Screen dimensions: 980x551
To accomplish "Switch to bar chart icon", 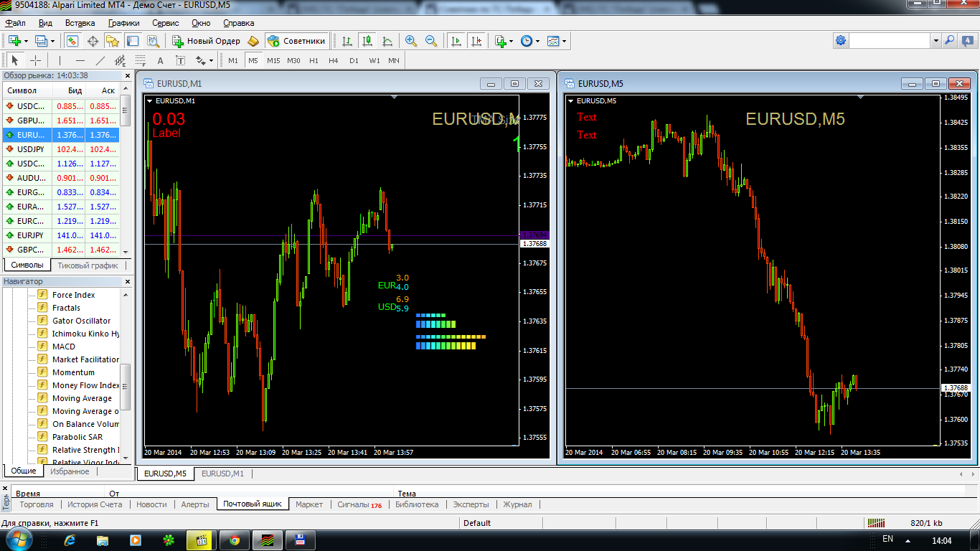I will [347, 41].
